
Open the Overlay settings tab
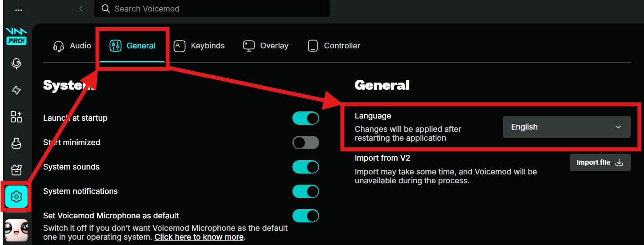coord(266,46)
